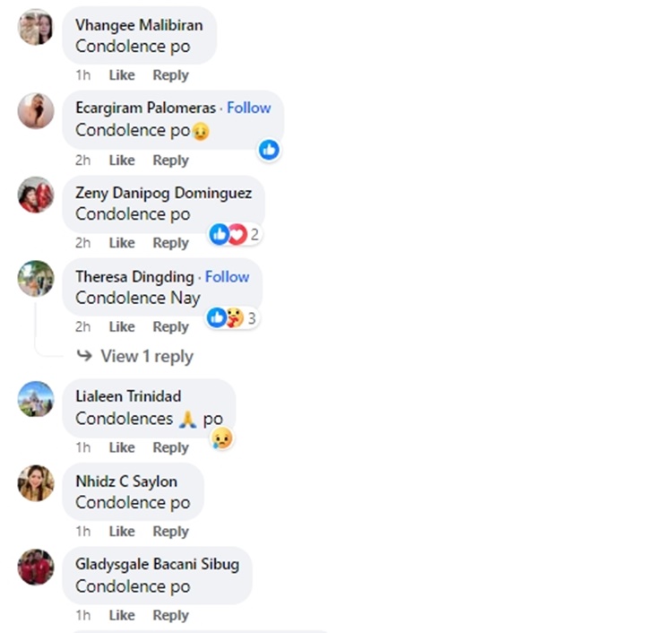Reply to Gladysgale Bacani Sibug's comment
Screen dimensions: 672x633
point(170,615)
